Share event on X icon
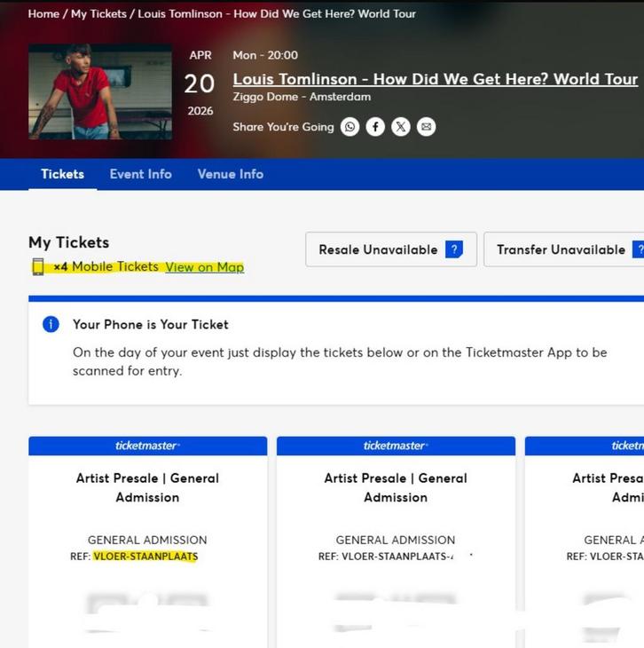644x648 pixels. [x=401, y=127]
